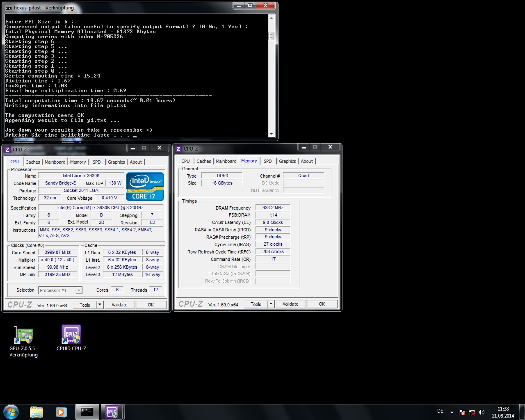Open volume speaker tray icon
The image size is (525, 420).
pyautogui.click(x=482, y=412)
